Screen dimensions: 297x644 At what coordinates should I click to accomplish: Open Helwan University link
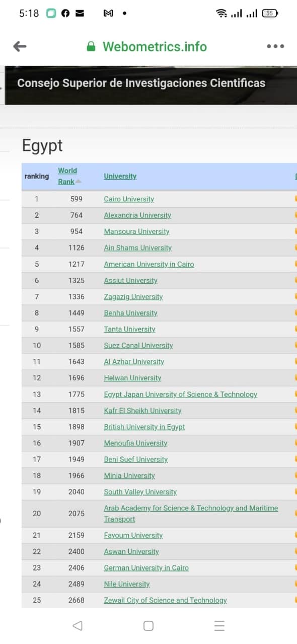(133, 378)
